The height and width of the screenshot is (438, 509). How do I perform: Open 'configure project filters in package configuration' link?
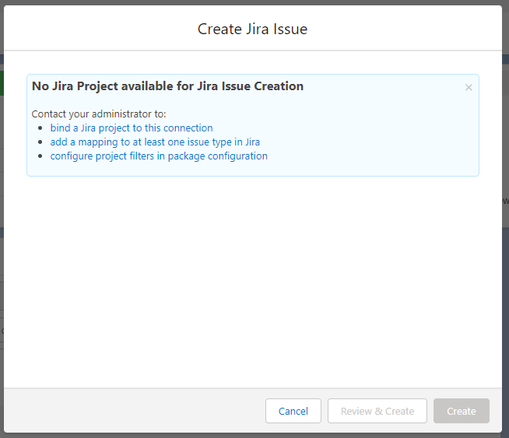click(159, 156)
